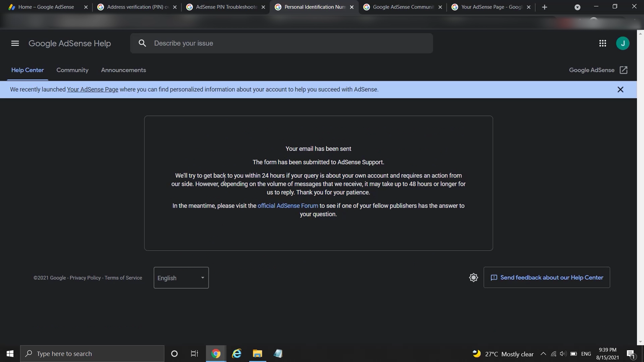Image resolution: width=644 pixels, height=362 pixels.
Task: Close the Personal Identification Number tab
Action: (351, 7)
